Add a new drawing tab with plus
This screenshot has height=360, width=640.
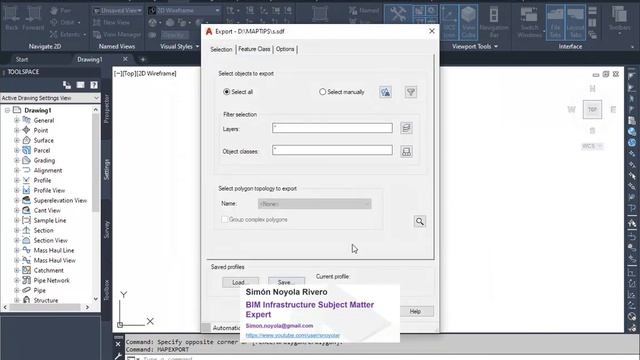[x=143, y=60]
